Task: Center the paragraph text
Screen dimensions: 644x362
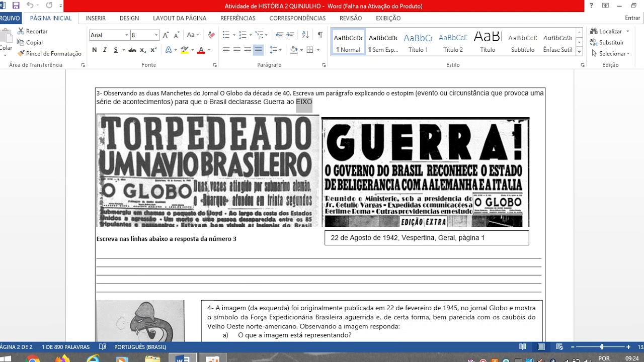Action: point(236,50)
